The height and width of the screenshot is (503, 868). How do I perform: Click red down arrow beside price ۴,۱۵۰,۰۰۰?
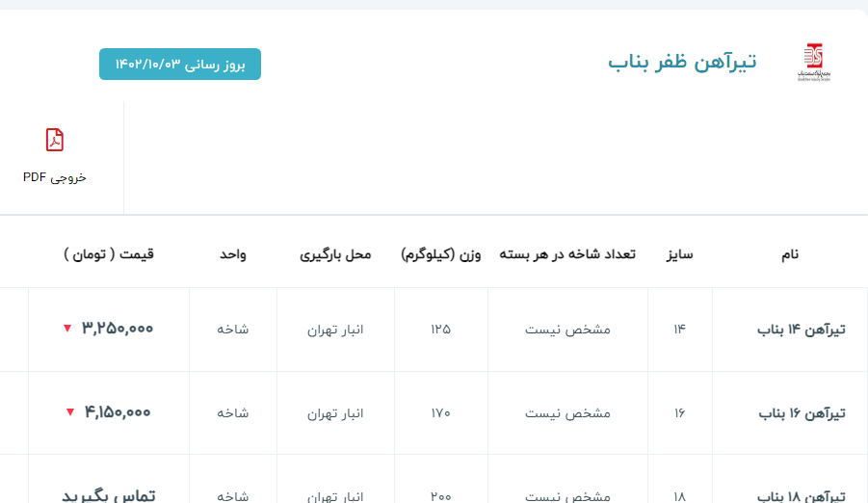click(69, 412)
